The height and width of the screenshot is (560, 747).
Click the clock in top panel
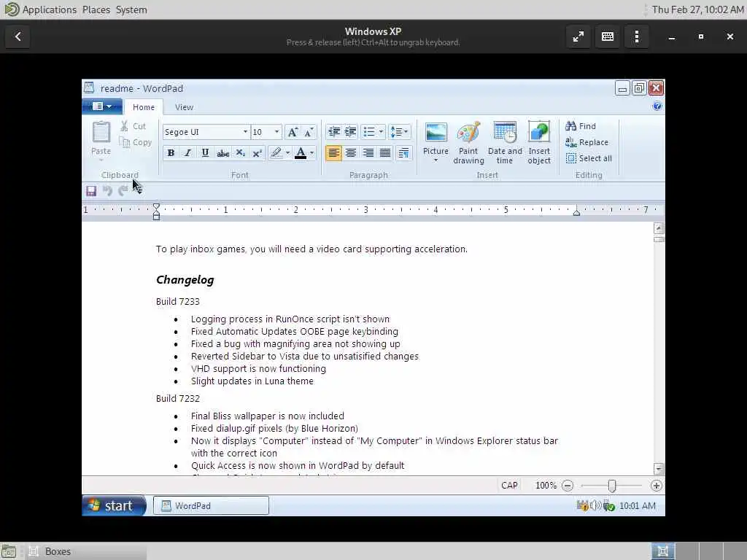click(697, 9)
